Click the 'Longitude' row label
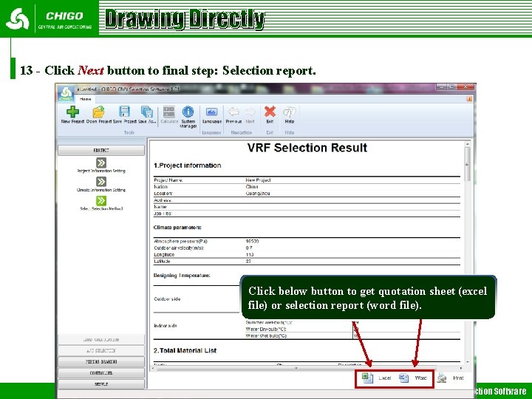This screenshot has height=399, width=532. [164, 255]
